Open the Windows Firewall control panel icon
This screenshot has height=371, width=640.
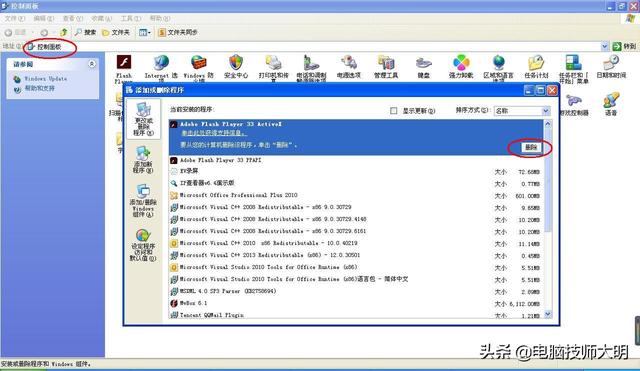(x=198, y=68)
